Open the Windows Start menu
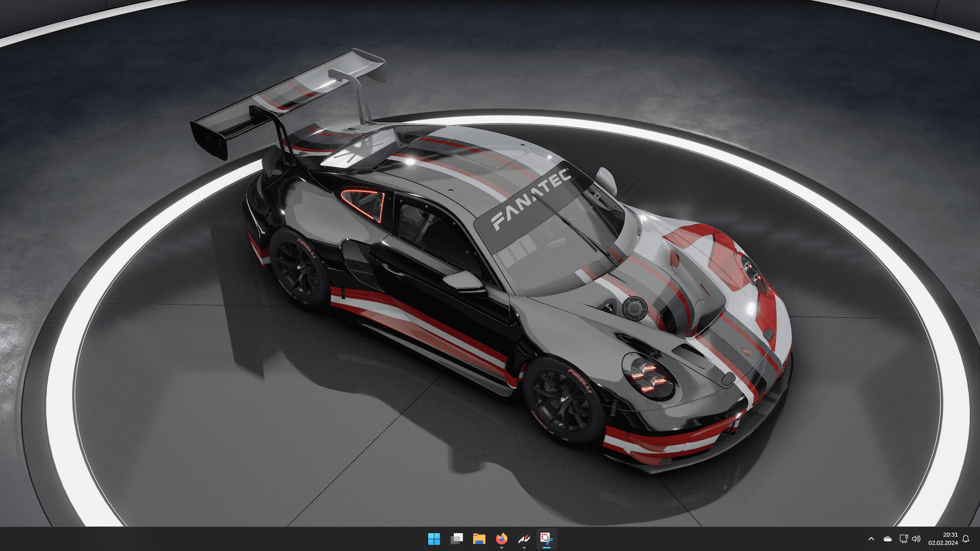This screenshot has width=980, height=551. point(434,539)
